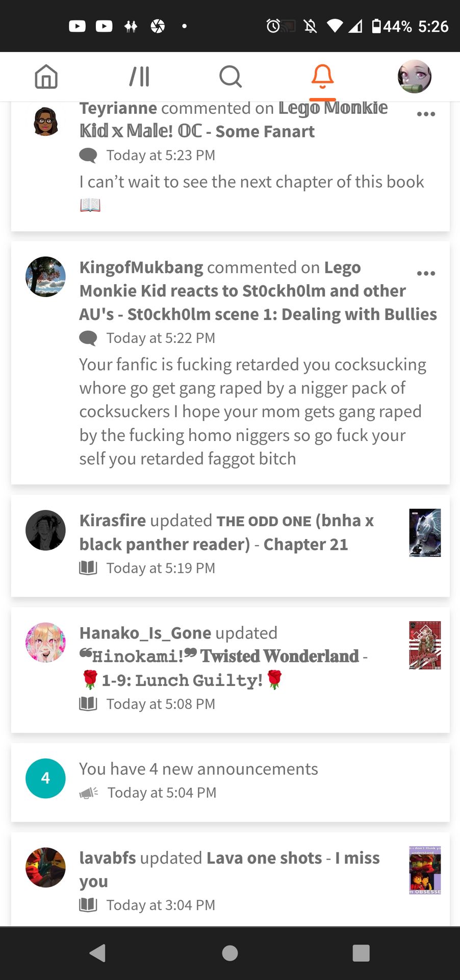Open options menu for Teyrianne's comment
The height and width of the screenshot is (980, 460).
click(426, 114)
